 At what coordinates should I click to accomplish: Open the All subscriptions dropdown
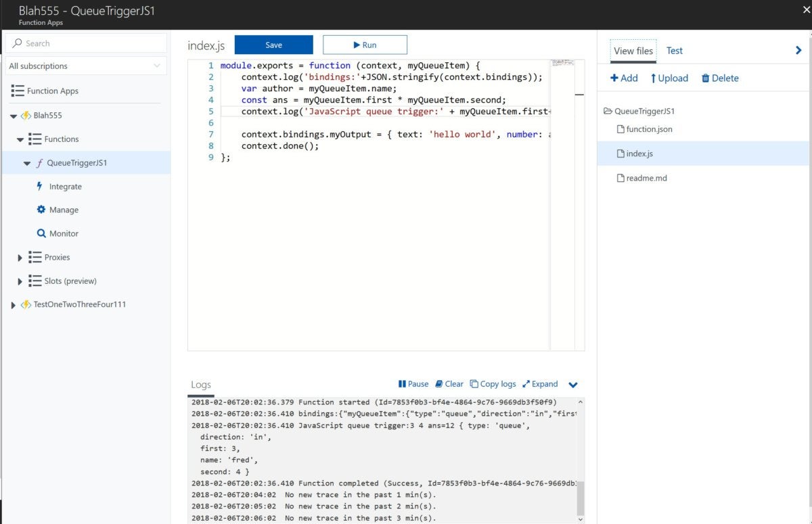tap(85, 66)
